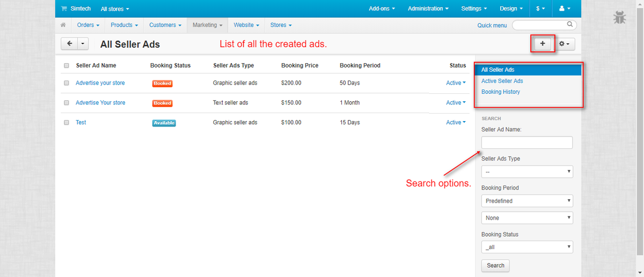Screen dimensions: 644x277
Task: Click the bug icon on right edge
Action: pos(619,18)
